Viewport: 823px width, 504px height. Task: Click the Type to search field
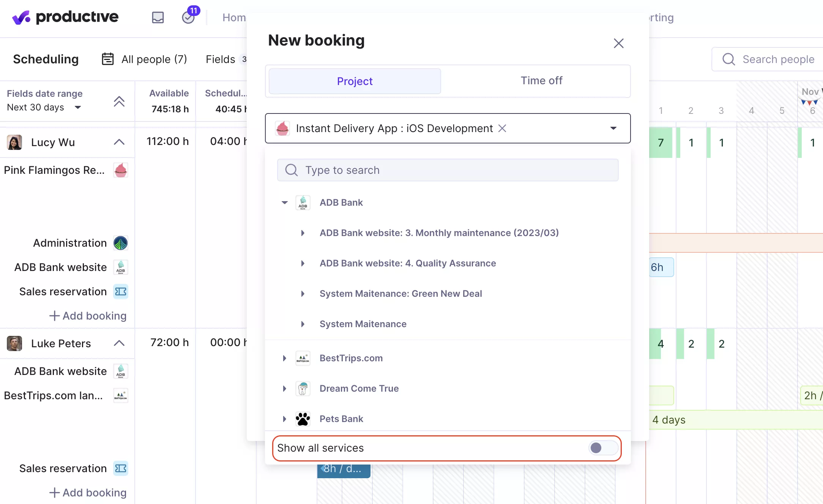coord(448,170)
